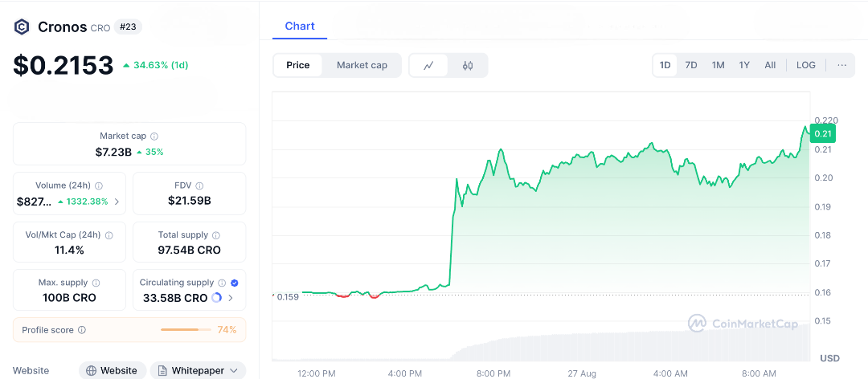Screen dimensions: 868x379
Task: Click the 27 Aug date axis label
Action: (582, 373)
